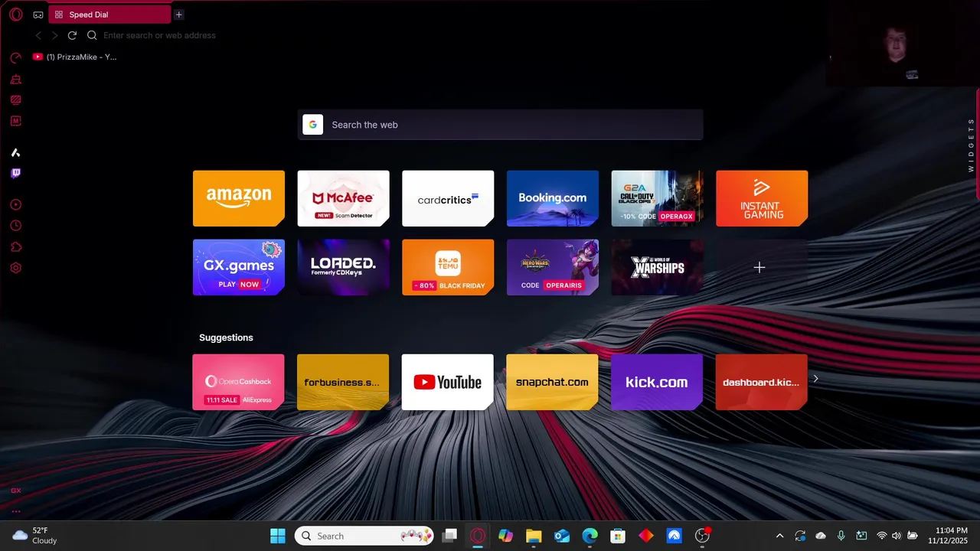Open snapchat.com suggestion tile
The width and height of the screenshot is (980, 551).
(553, 382)
